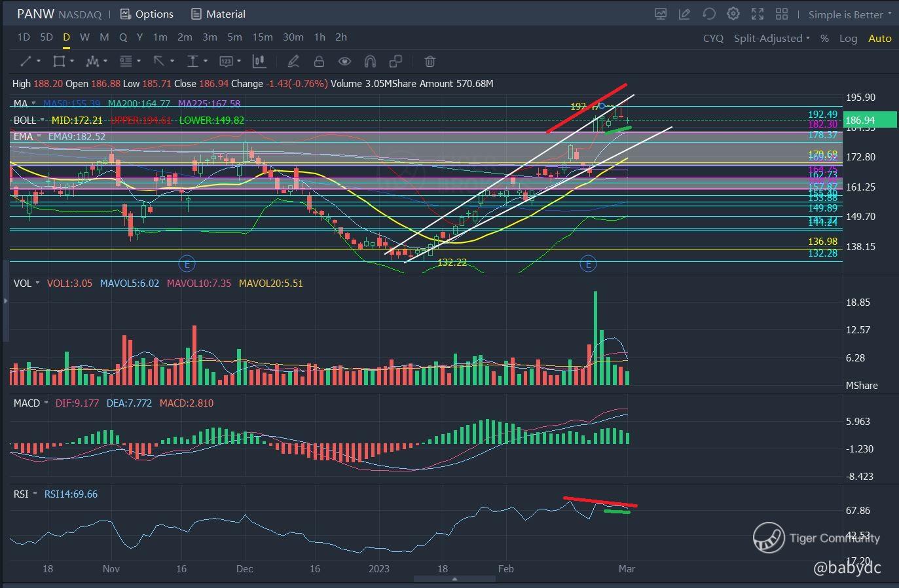The image size is (899, 588).
Task: Open the Simple is Better template dropdown
Action: click(x=849, y=14)
